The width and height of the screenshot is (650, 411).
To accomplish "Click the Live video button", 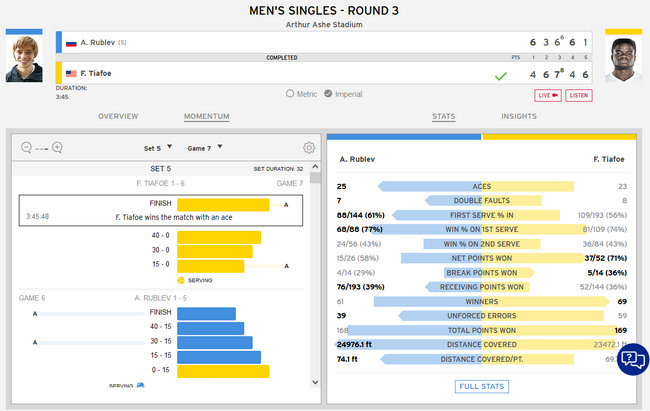I will pos(548,95).
